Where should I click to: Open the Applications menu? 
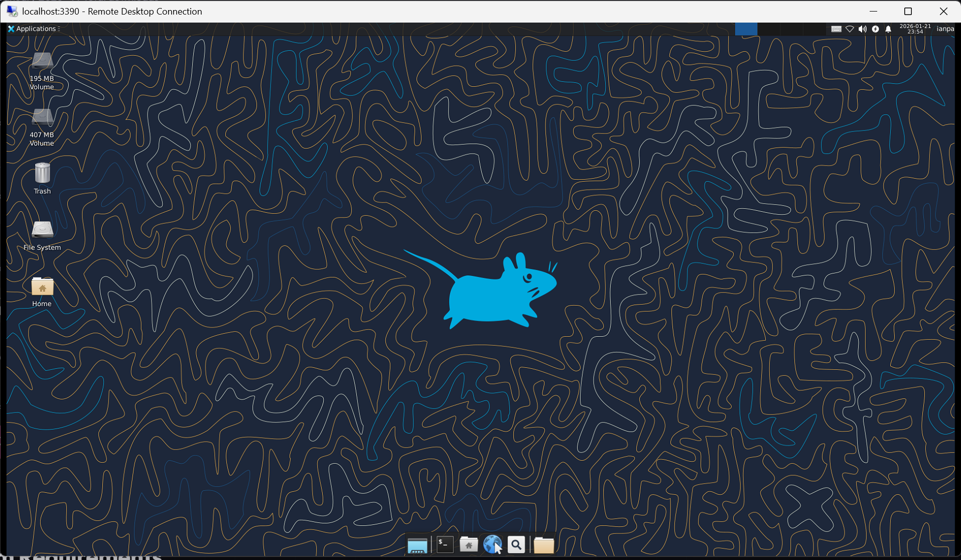coord(33,29)
